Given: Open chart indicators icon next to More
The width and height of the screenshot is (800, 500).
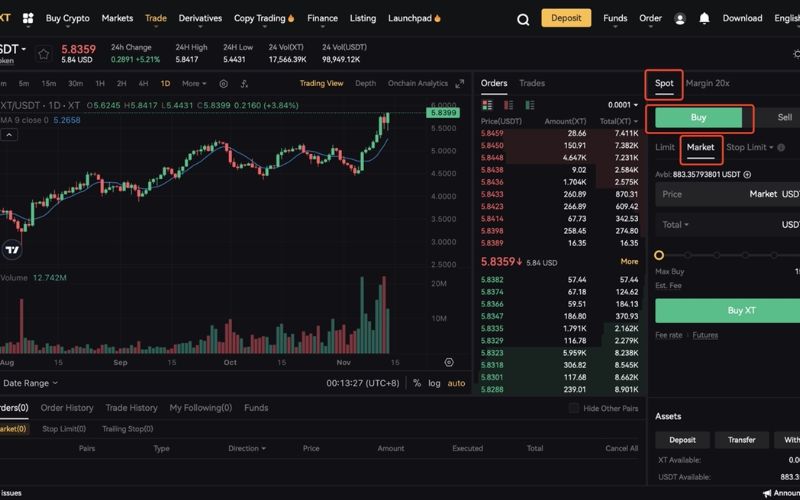Looking at the screenshot, I should click(223, 84).
